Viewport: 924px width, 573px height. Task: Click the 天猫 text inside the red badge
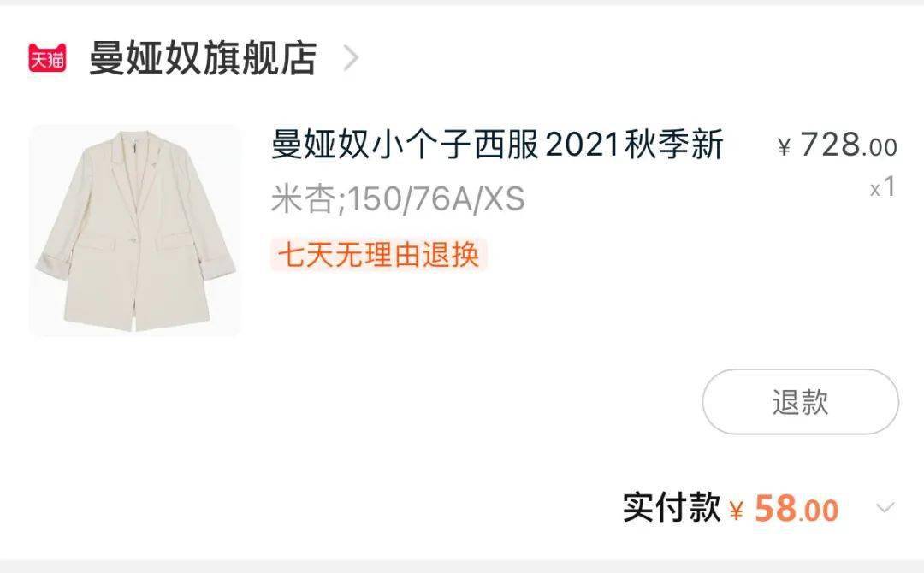(x=47, y=61)
